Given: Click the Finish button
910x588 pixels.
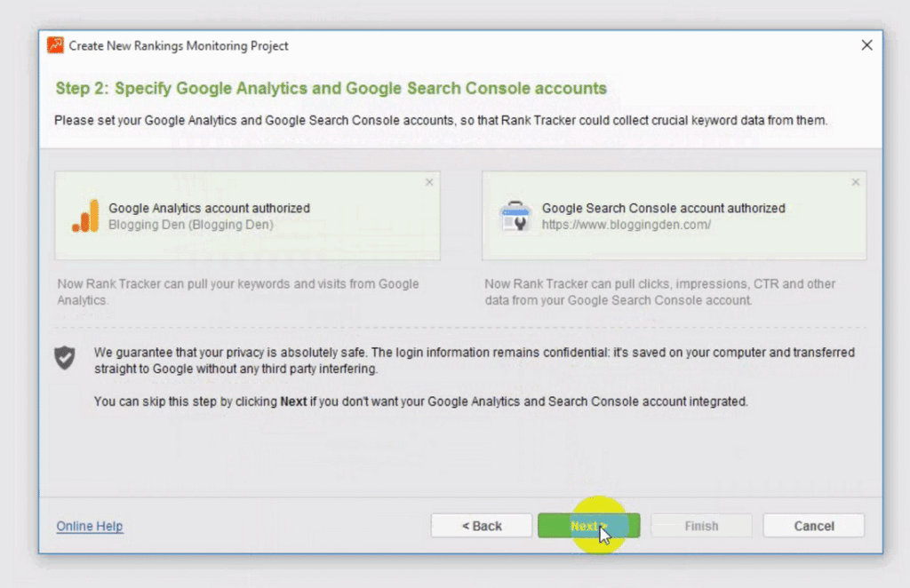Looking at the screenshot, I should [701, 525].
